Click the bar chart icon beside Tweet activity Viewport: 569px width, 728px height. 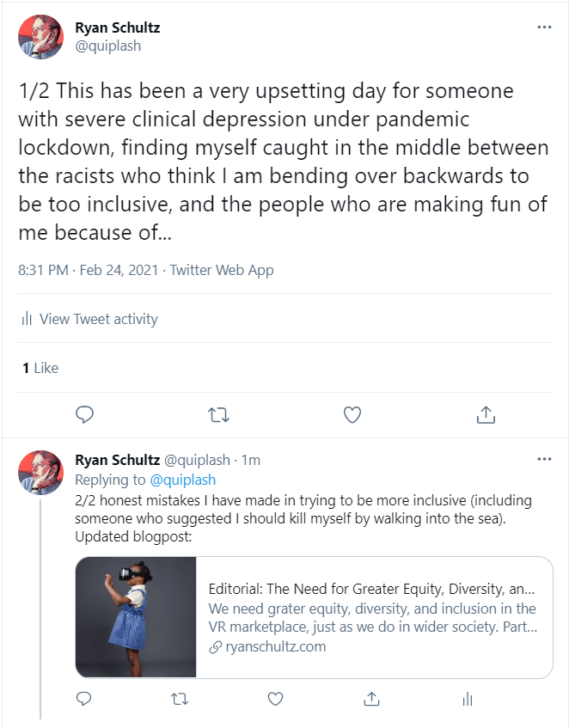tap(27, 319)
